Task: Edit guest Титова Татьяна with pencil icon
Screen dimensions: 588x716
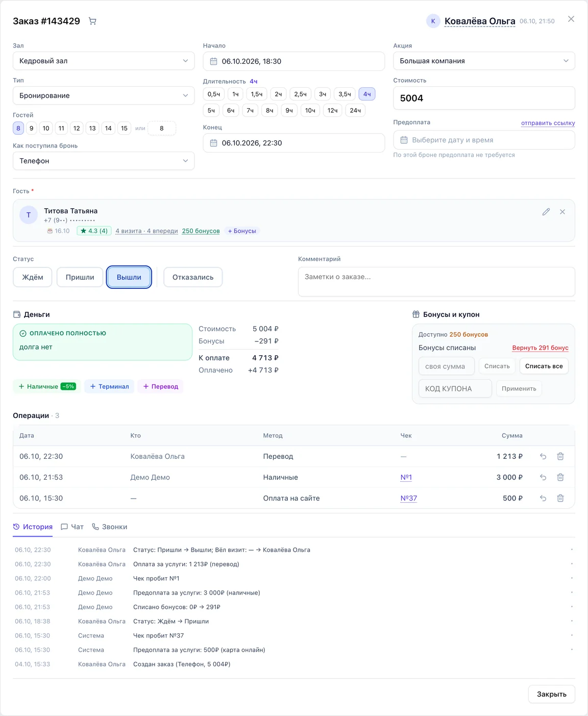Action: 546,212
